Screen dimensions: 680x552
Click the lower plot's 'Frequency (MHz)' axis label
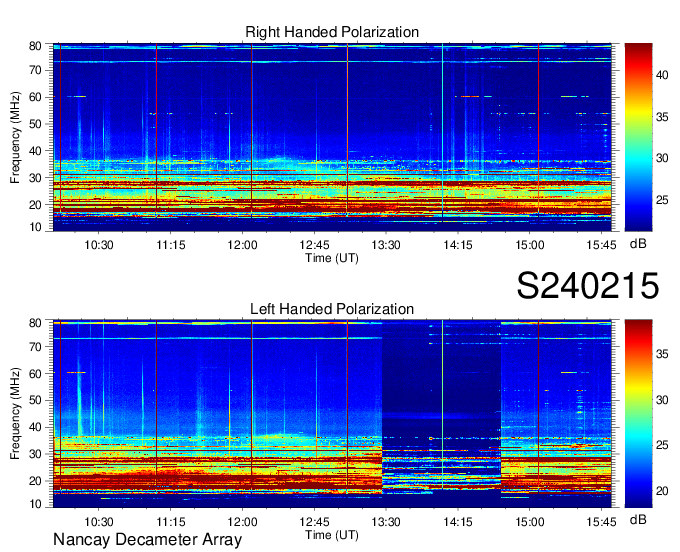pos(15,414)
